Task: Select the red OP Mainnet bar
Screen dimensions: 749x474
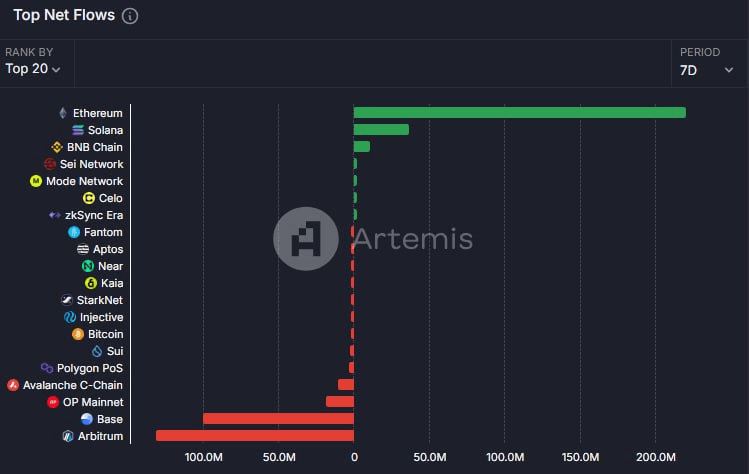Action: point(340,401)
